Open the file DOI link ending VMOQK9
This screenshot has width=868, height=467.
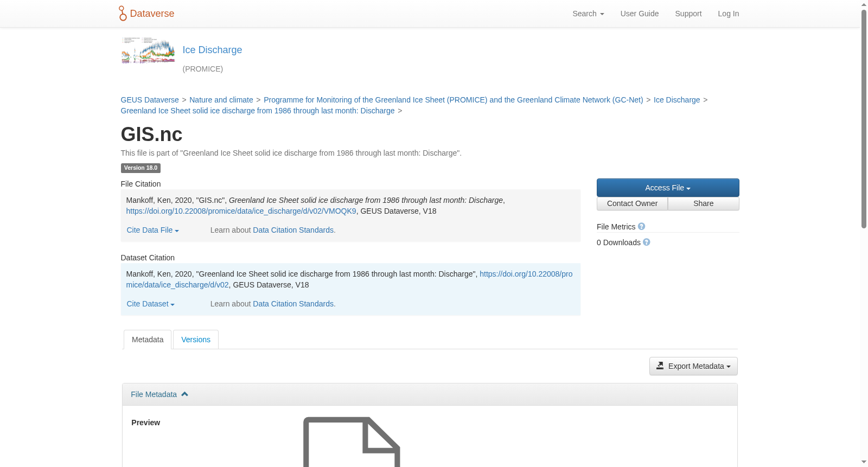pyautogui.click(x=241, y=211)
